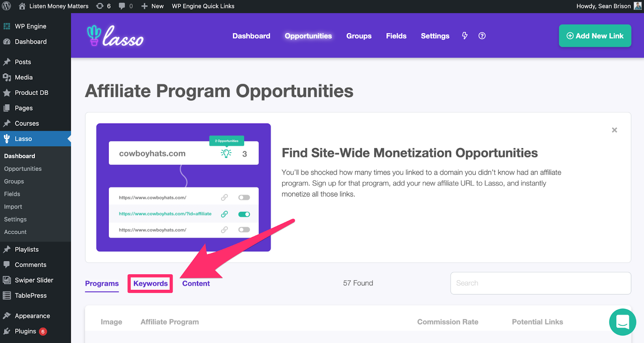Click the New content button in admin bar

(x=153, y=6)
